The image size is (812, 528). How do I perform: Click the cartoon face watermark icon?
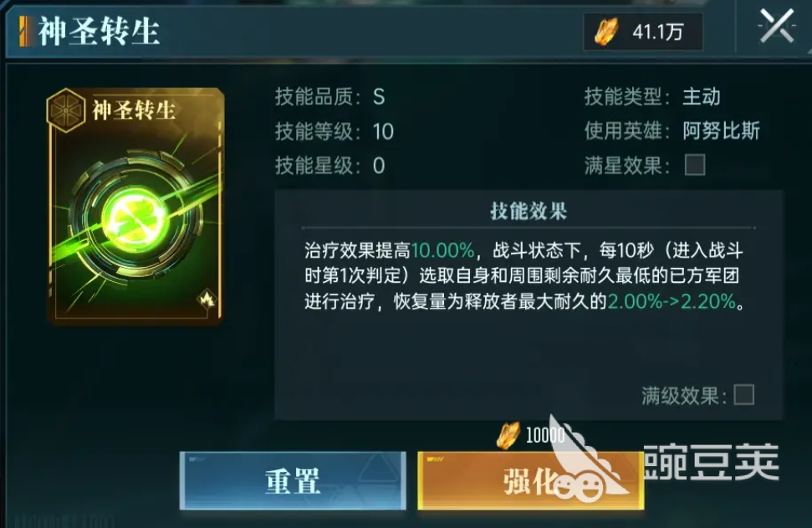pyautogui.click(x=580, y=486)
